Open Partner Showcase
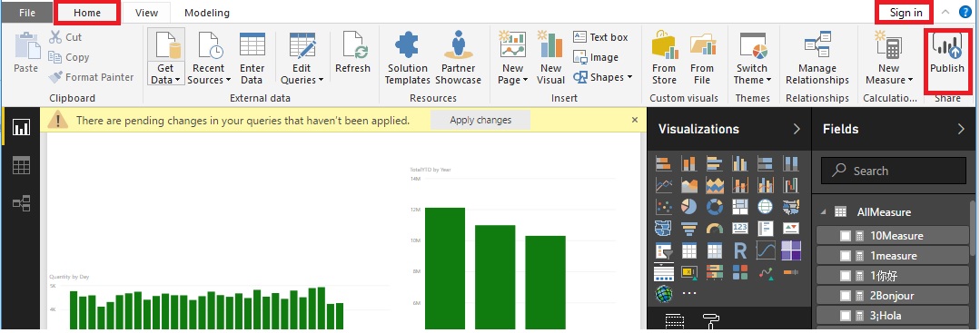This screenshot has height=333, width=980. point(458,57)
